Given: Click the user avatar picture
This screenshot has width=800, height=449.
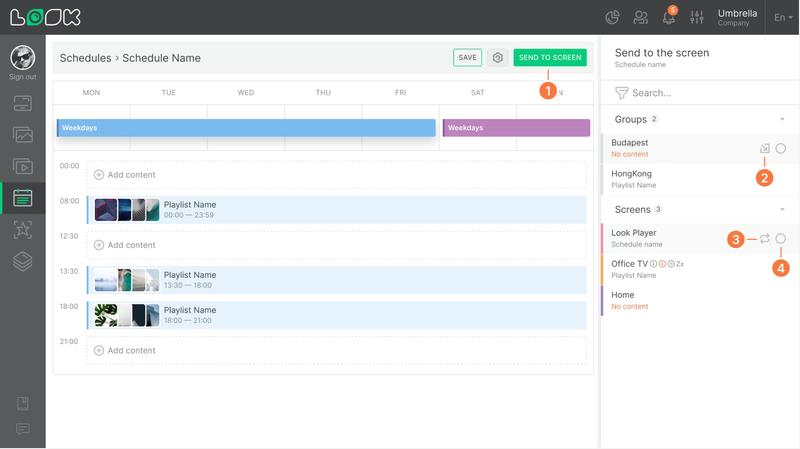Looking at the screenshot, I should [22, 57].
